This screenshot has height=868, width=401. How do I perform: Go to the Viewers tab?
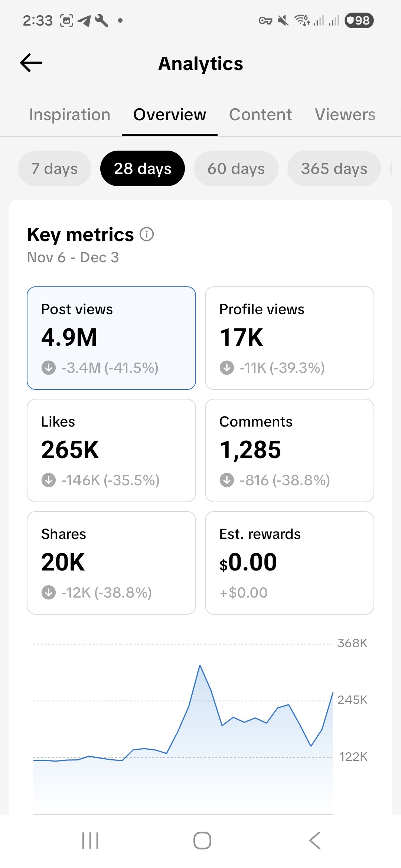[x=345, y=115]
